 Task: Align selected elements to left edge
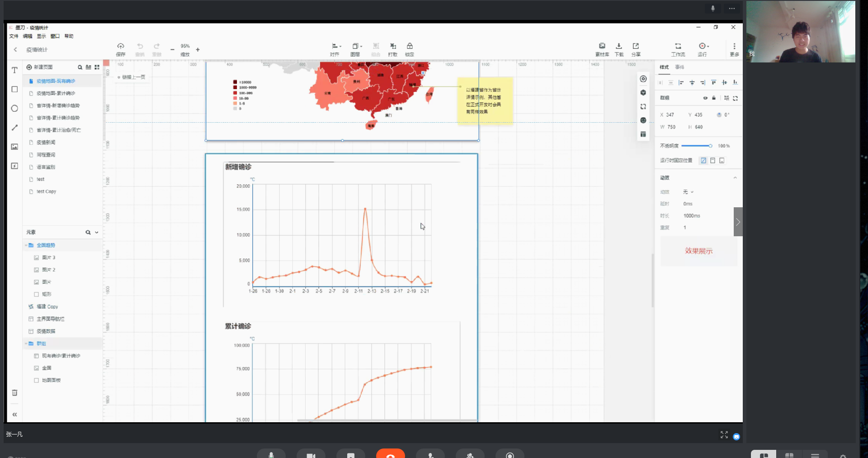pos(681,82)
